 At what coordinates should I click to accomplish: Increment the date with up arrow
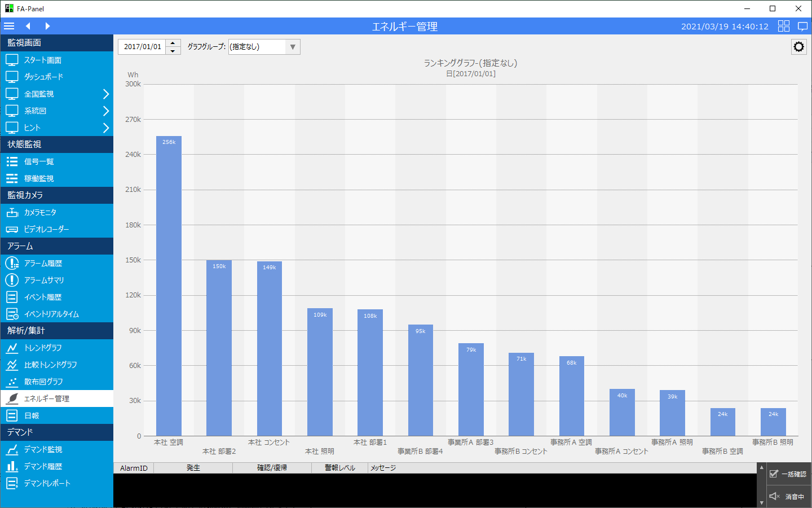click(173, 43)
